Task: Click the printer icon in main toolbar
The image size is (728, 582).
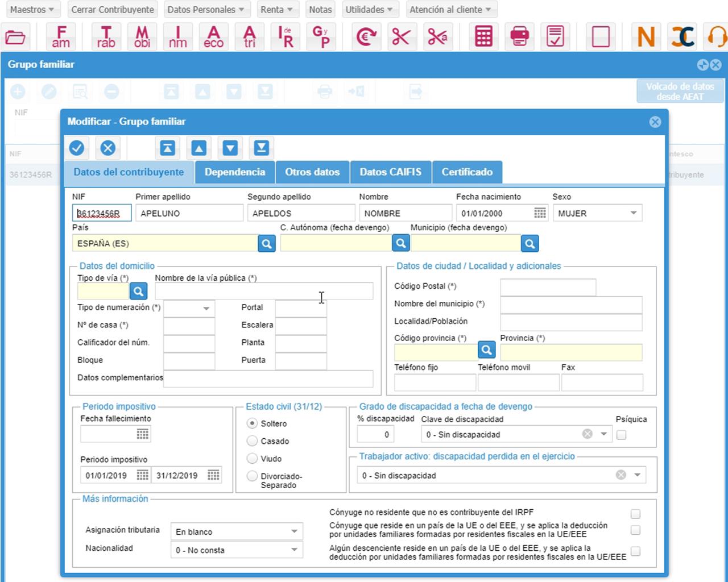Action: 519,37
